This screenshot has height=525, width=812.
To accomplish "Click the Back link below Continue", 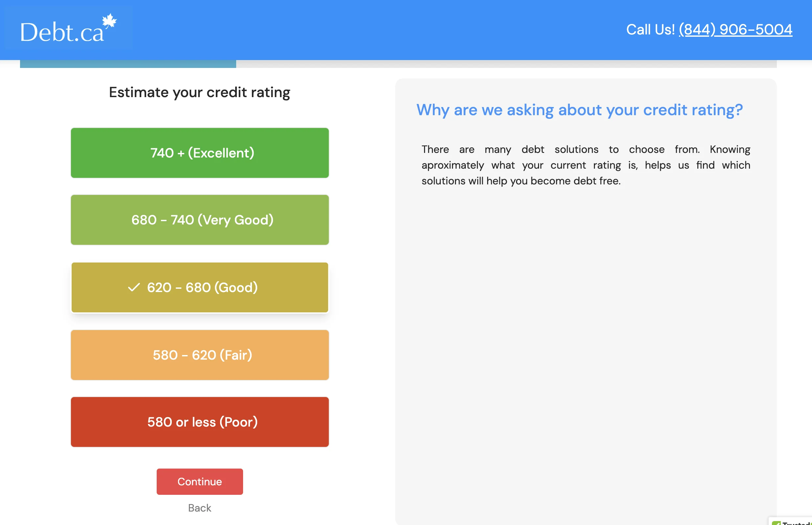I will [x=200, y=508].
